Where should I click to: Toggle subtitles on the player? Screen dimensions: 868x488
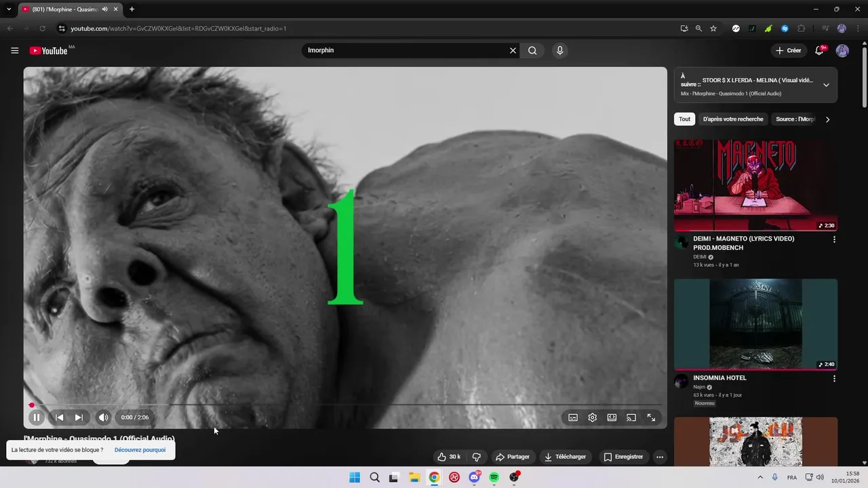click(573, 418)
